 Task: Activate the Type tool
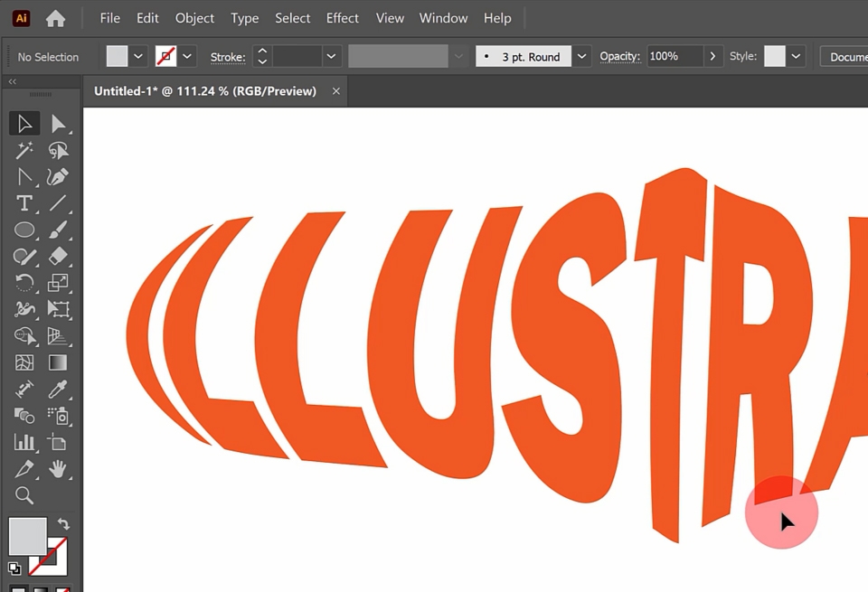click(x=24, y=203)
